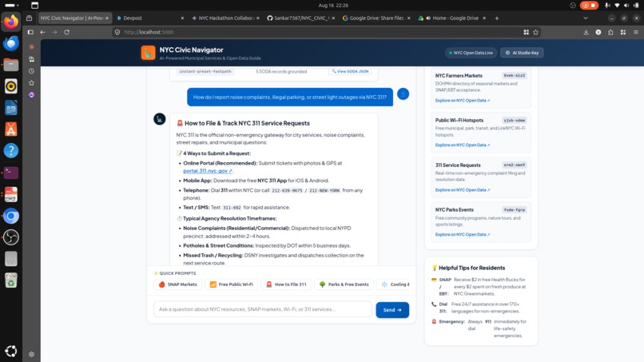Screen dimensions: 644x362
Task: Click the Activities workspace indicator
Action: coord(11,6)
